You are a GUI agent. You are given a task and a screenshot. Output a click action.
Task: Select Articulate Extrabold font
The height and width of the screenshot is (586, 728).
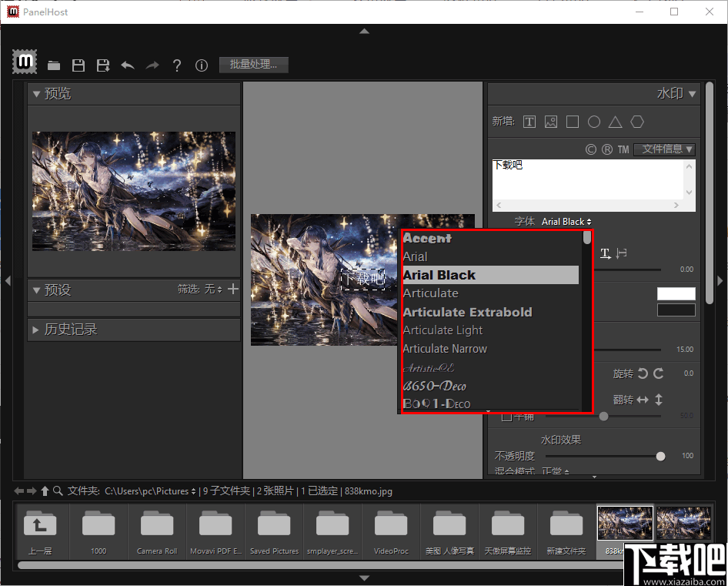click(x=491, y=312)
